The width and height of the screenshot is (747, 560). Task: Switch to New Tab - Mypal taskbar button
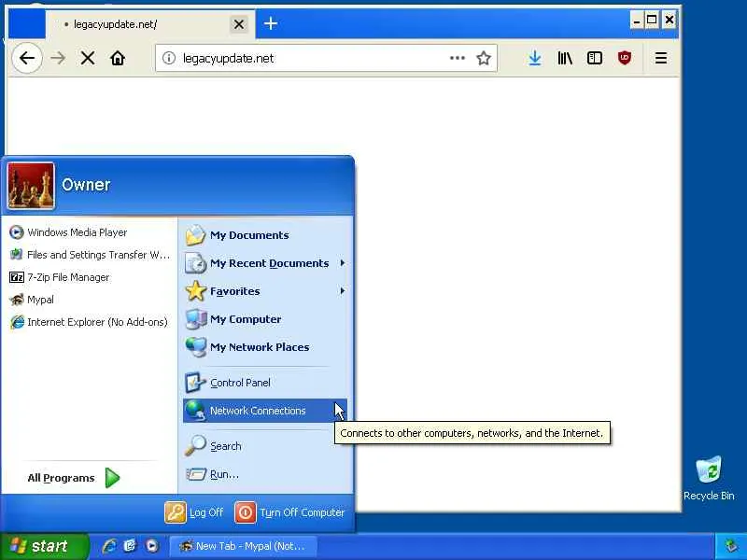(244, 546)
